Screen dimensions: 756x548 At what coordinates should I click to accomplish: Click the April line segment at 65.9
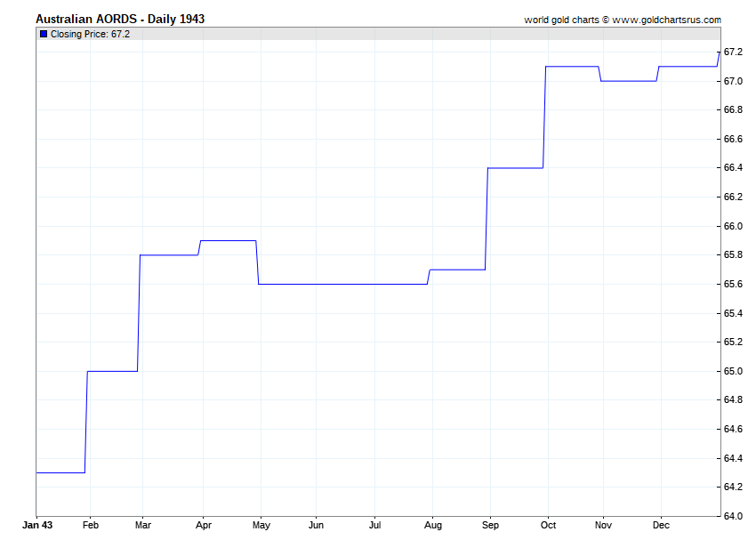tap(228, 241)
